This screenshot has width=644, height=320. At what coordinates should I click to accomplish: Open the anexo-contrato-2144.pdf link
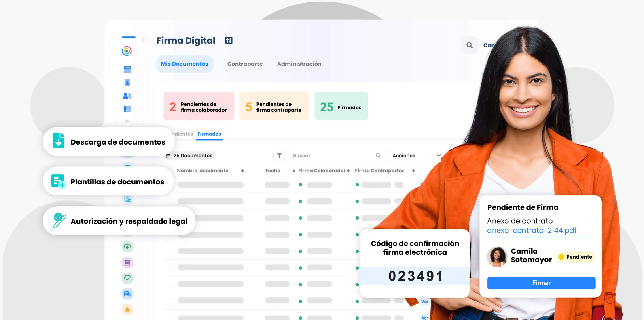tap(532, 230)
